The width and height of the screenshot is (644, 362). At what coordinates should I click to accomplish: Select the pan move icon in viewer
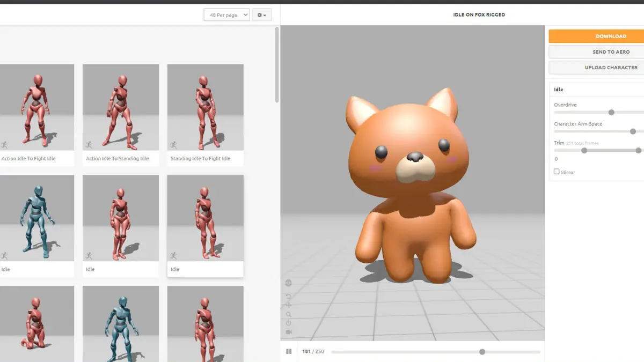point(289,305)
